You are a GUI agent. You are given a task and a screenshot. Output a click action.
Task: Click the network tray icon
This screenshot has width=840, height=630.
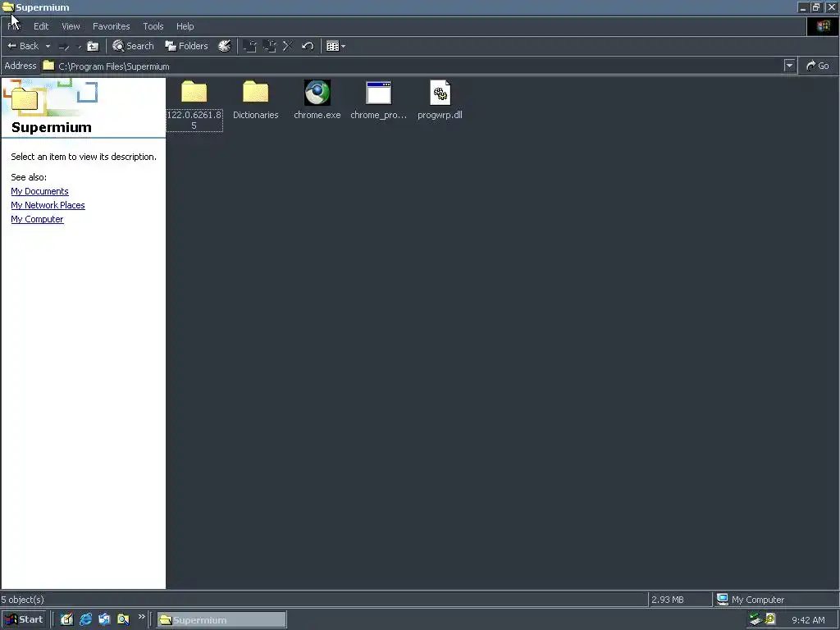(756, 619)
